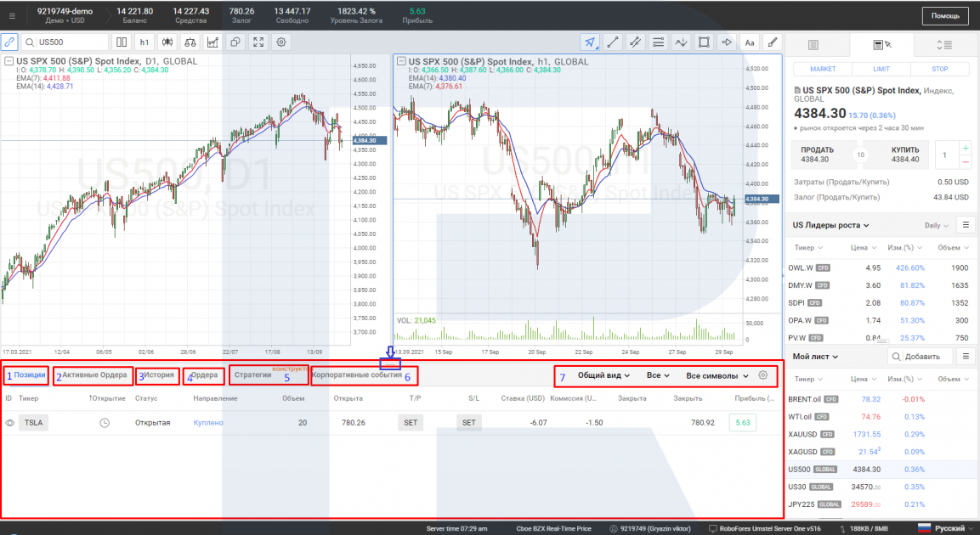Open the hamburger main menu
This screenshot has height=535, width=980.
coord(12,15)
